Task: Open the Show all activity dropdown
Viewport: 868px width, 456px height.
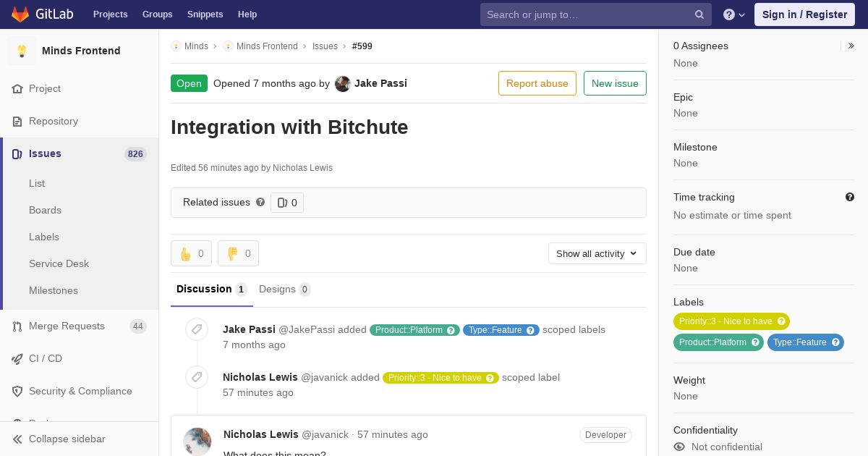Action: (x=597, y=253)
